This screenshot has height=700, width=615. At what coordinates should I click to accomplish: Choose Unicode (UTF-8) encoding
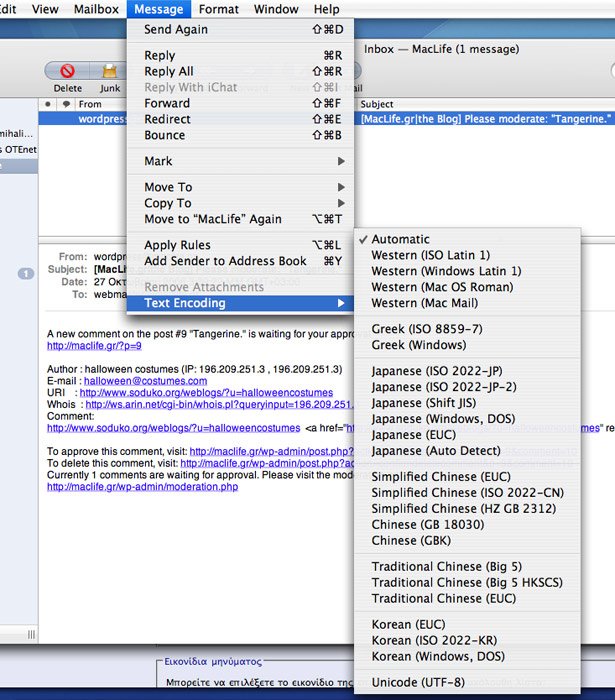pos(417,682)
